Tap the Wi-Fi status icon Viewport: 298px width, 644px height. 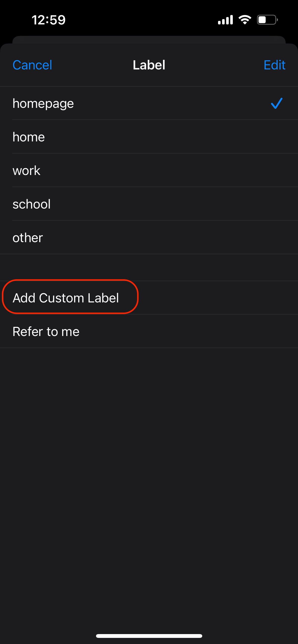(245, 20)
